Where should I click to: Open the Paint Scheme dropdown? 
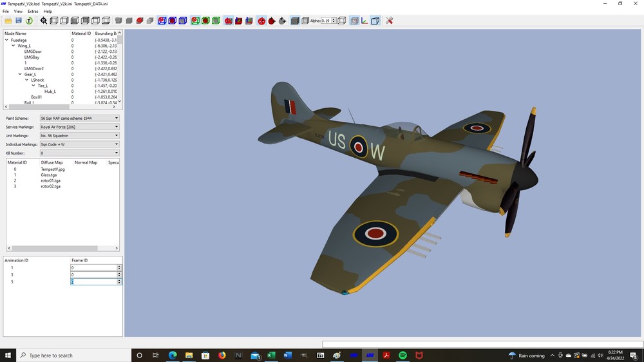80,118
